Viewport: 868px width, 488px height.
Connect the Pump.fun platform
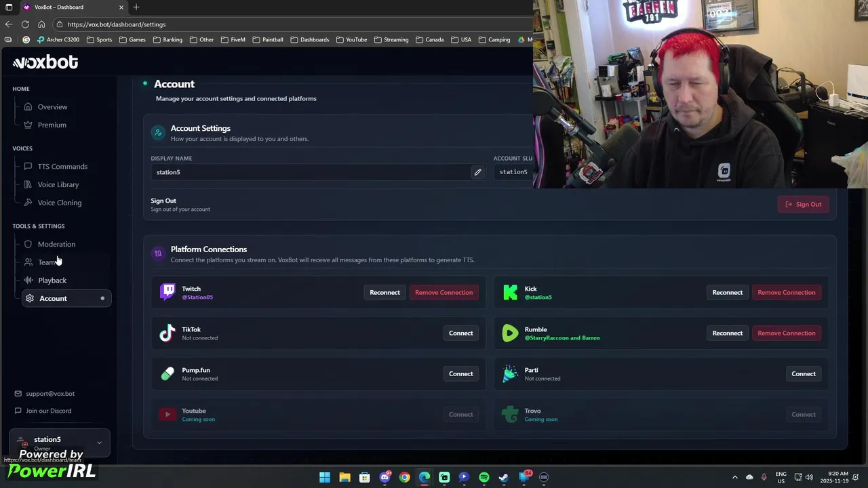point(460,373)
